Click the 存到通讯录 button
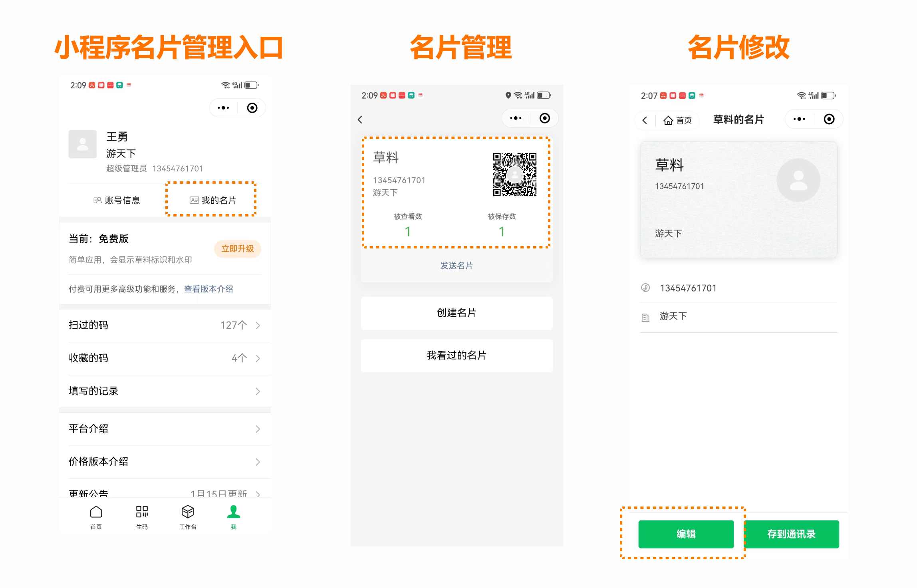The width and height of the screenshot is (917, 588). (792, 534)
